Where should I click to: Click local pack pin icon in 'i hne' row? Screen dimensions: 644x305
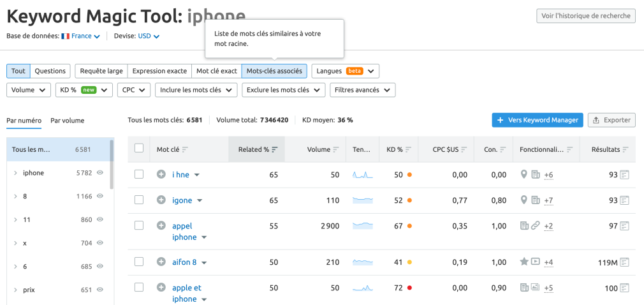click(x=523, y=175)
